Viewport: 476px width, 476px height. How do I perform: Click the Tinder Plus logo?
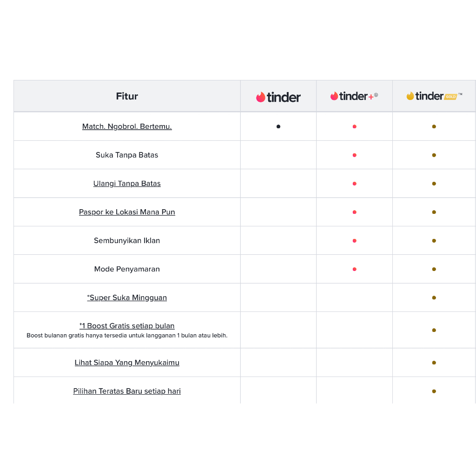[x=354, y=96]
